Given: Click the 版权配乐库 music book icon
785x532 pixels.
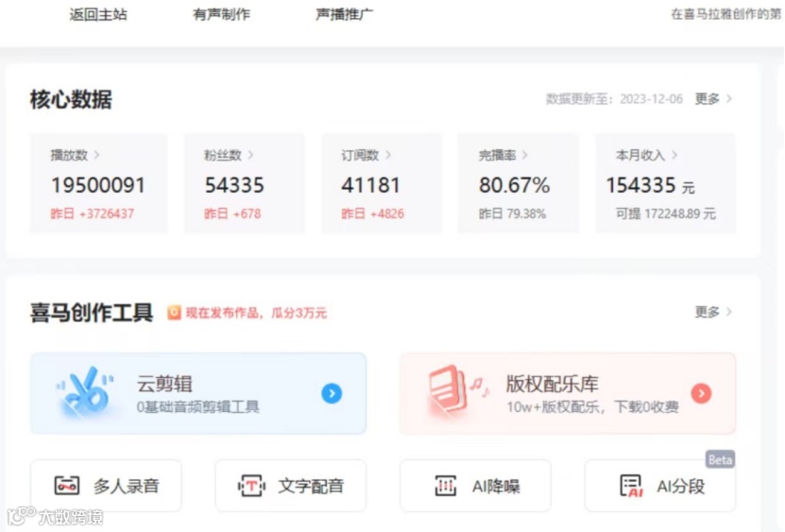Looking at the screenshot, I should pyautogui.click(x=456, y=391).
